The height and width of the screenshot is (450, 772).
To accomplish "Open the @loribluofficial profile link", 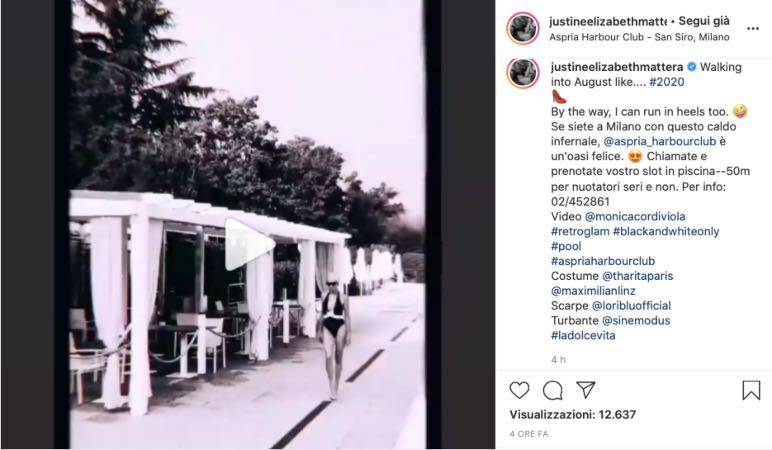I will (631, 306).
